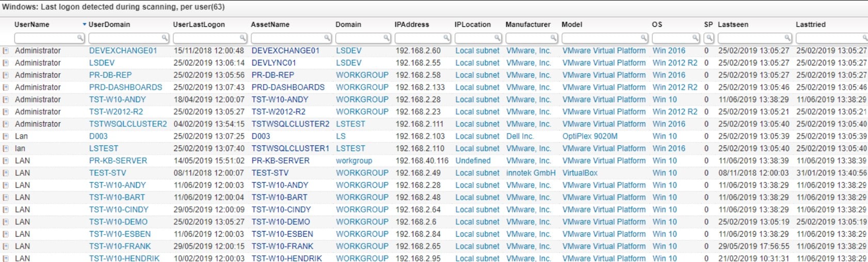Open the TEST-STV link in the UserDomain column
The width and height of the screenshot is (868, 262).
click(x=108, y=173)
